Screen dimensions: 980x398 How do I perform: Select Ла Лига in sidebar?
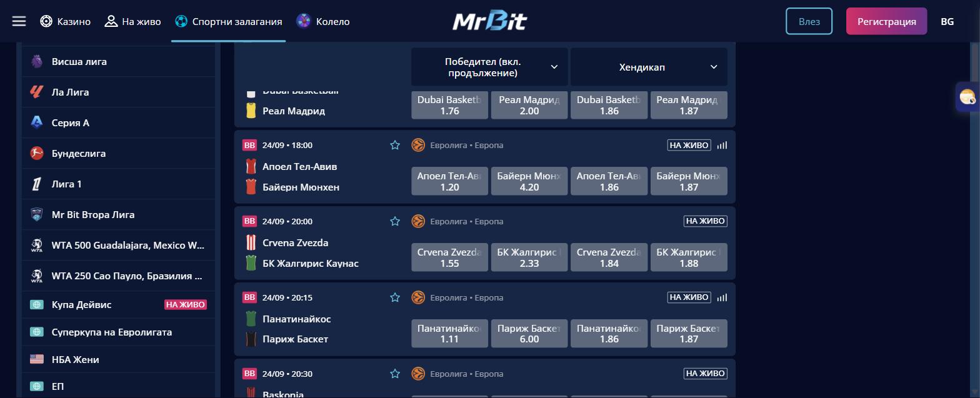tap(119, 92)
